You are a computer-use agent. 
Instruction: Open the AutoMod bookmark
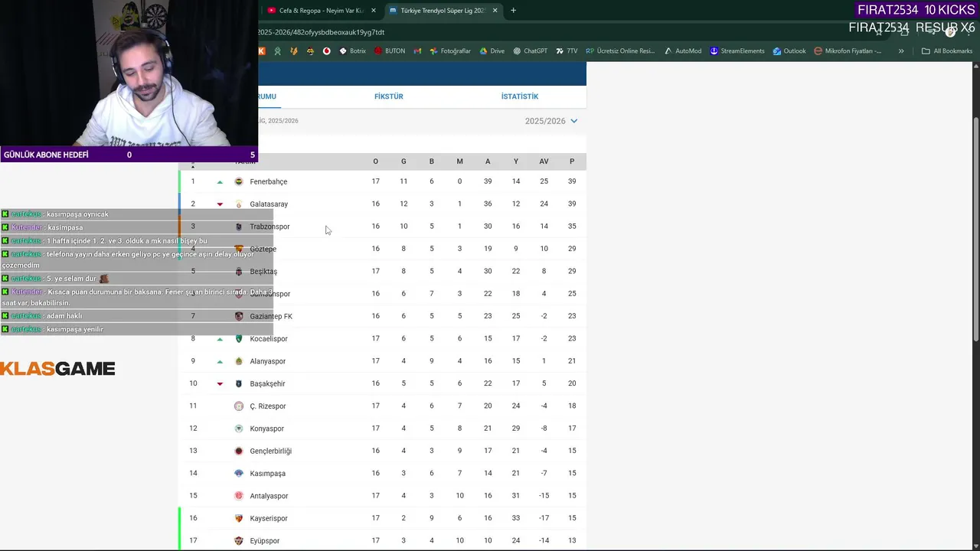683,51
